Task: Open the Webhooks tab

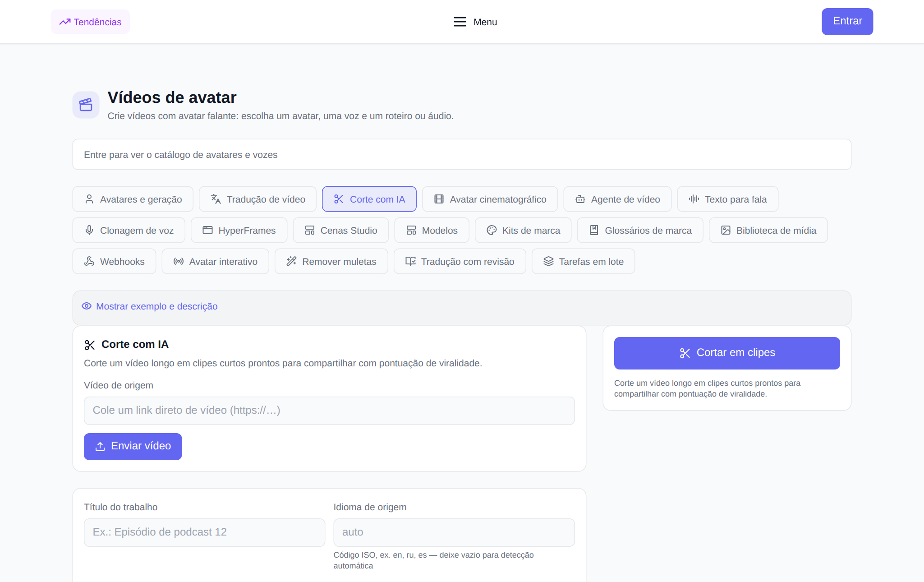Action: (114, 261)
